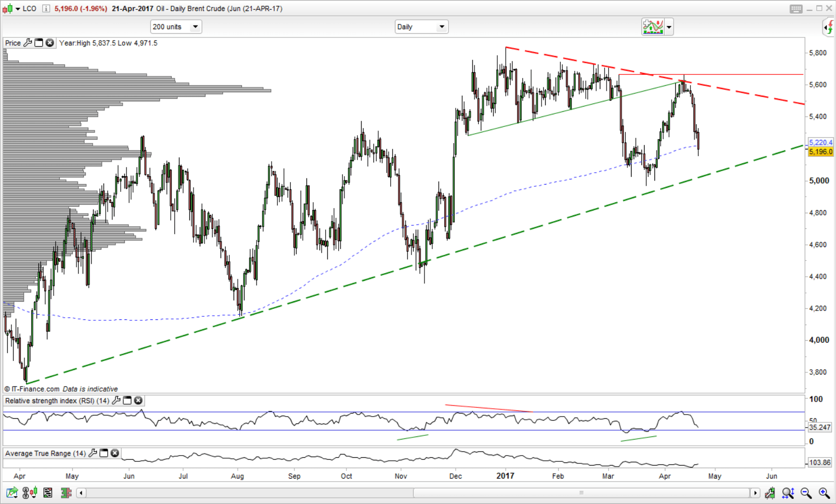Close the Relative strength index panel
The image size is (836, 504).
coord(138,400)
